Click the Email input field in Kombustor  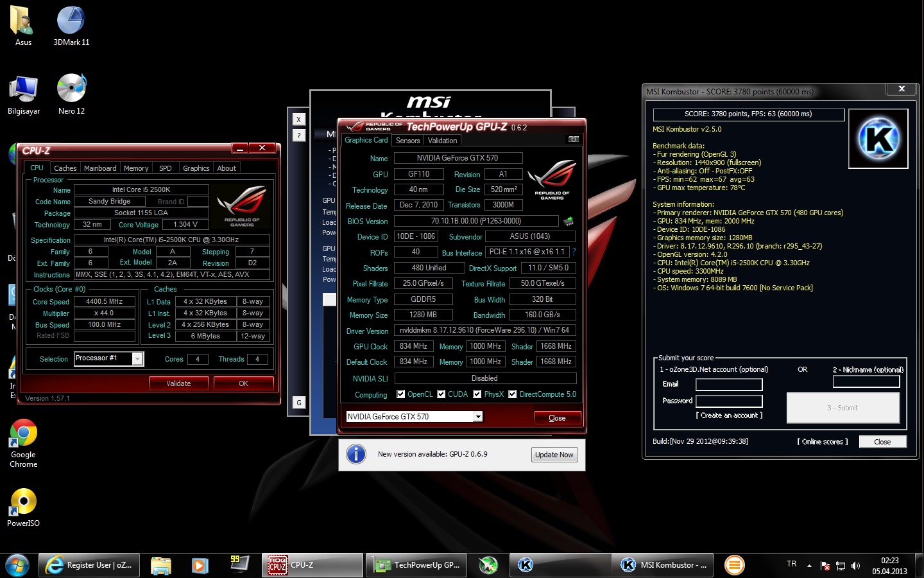pyautogui.click(x=729, y=385)
